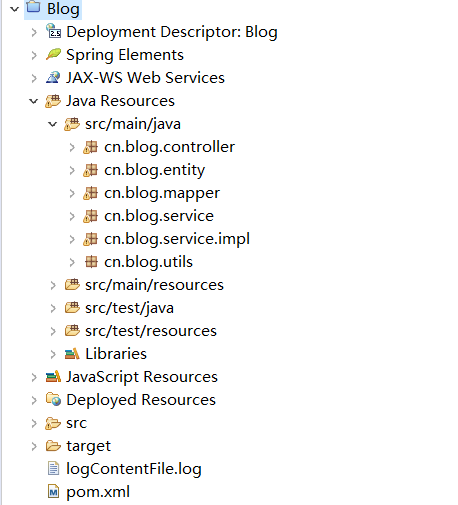Click the pom.xml Maven file icon
Viewport: 458px width, 505px height.
tap(53, 491)
